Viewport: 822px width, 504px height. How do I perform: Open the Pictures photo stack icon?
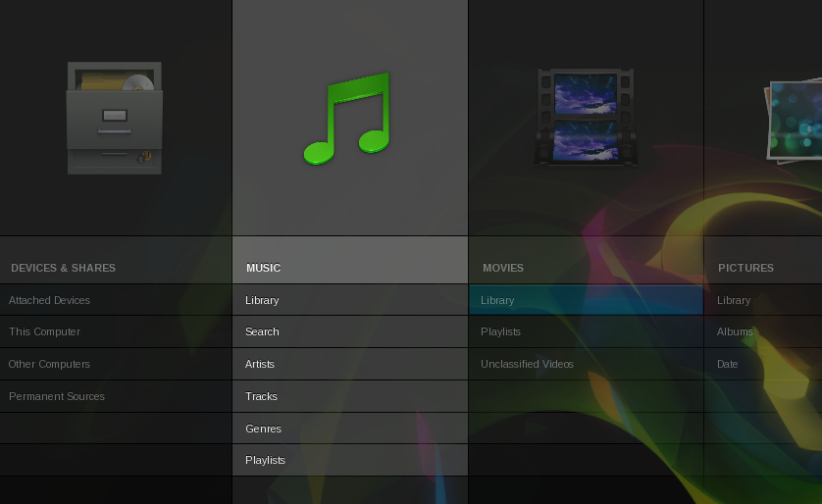[x=793, y=120]
